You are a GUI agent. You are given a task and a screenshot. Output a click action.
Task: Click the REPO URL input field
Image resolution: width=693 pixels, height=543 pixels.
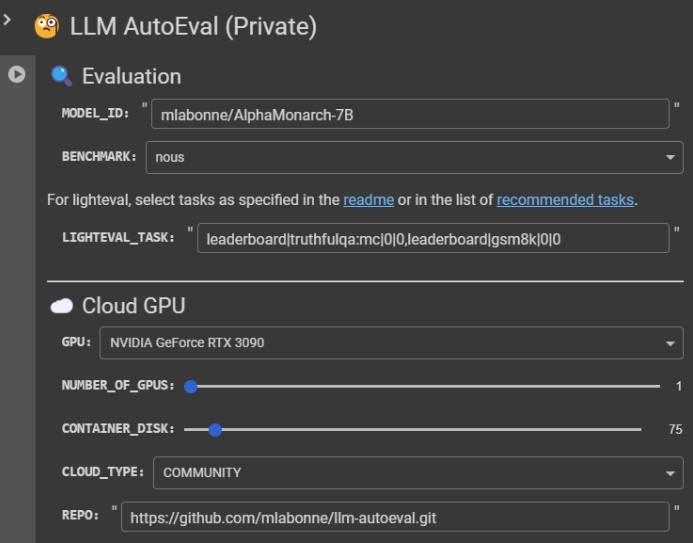click(395, 517)
